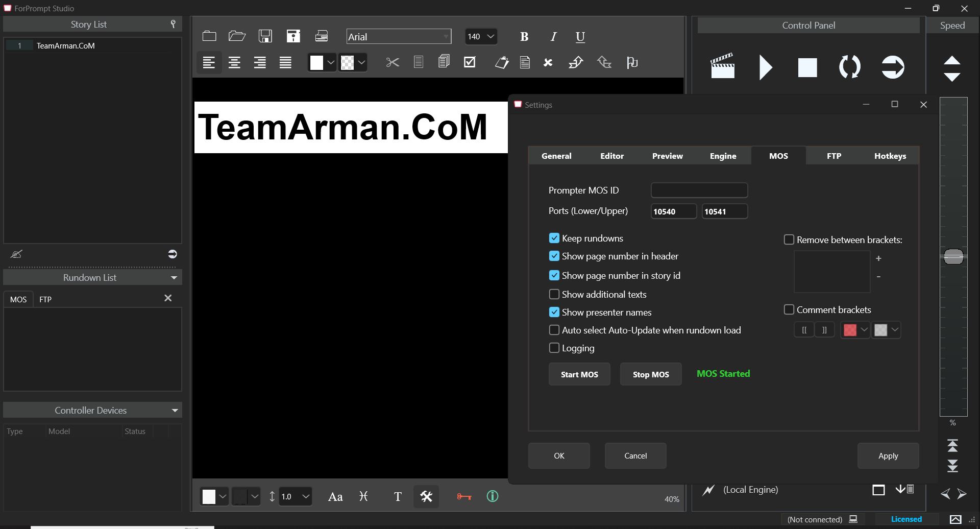980x529 pixels.
Task: Click the copy pages icon
Action: coord(444,62)
